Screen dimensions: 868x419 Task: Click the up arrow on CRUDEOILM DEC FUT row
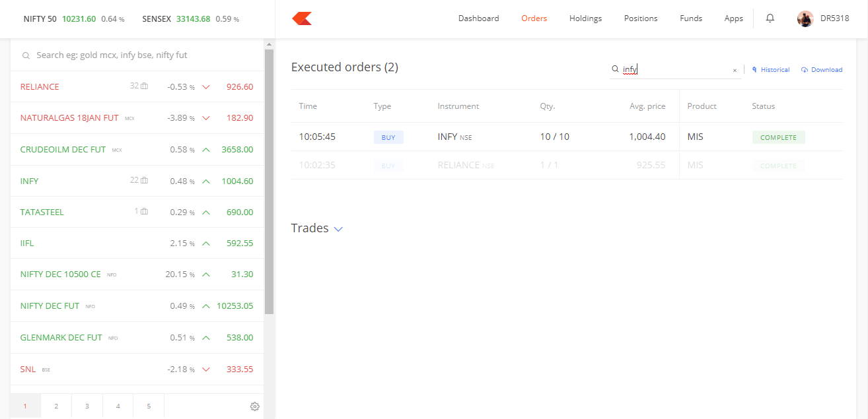[206, 150]
